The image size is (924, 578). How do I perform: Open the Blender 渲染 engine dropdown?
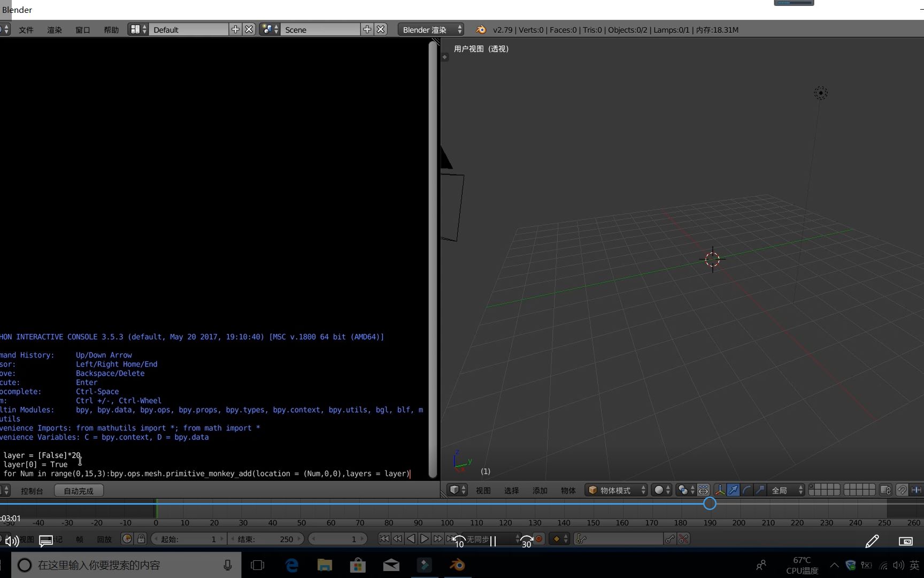(x=430, y=29)
